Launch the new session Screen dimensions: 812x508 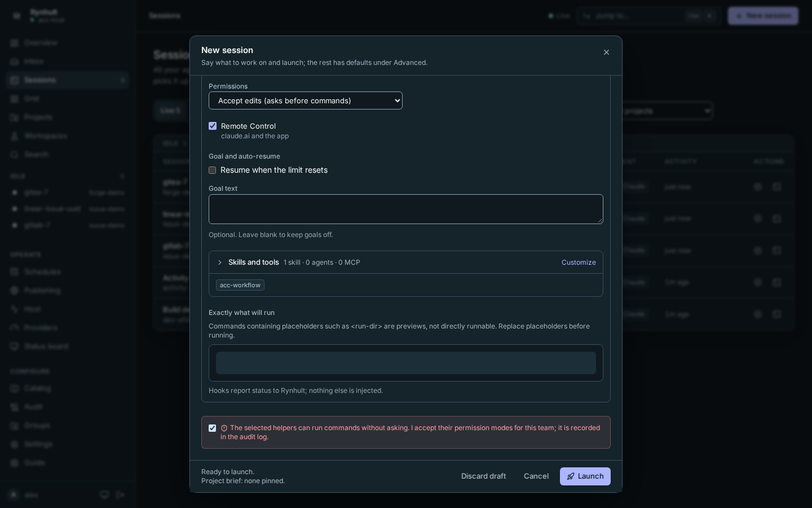[x=585, y=476]
